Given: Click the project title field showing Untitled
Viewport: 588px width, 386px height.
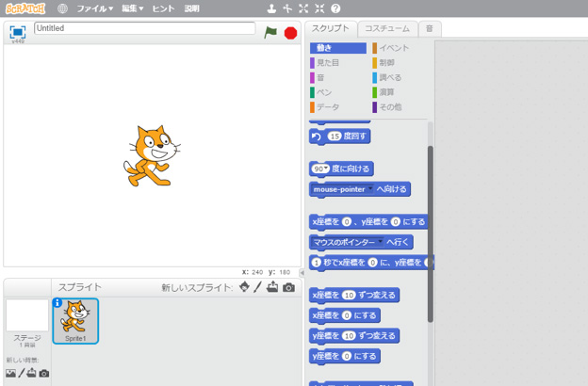Looking at the screenshot, I should coord(145,28).
